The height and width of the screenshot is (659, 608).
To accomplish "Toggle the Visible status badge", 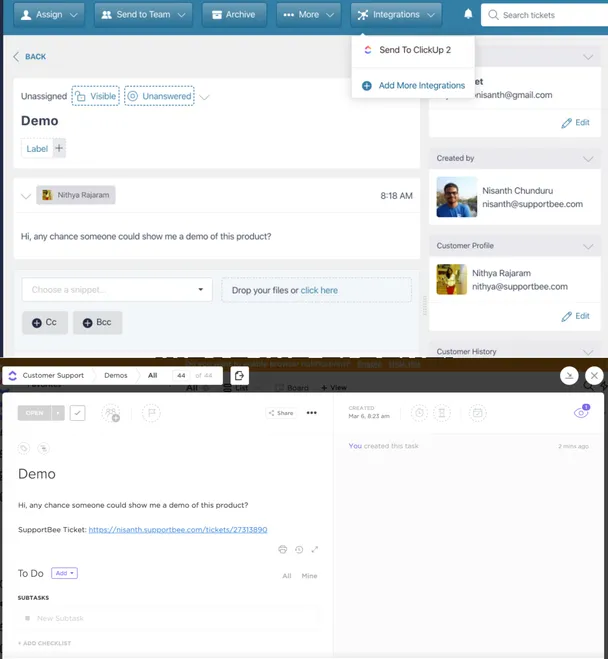I will point(95,96).
